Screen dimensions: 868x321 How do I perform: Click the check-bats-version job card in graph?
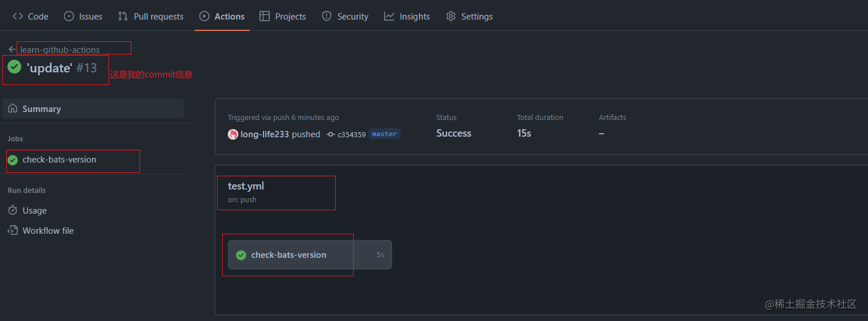coord(309,255)
